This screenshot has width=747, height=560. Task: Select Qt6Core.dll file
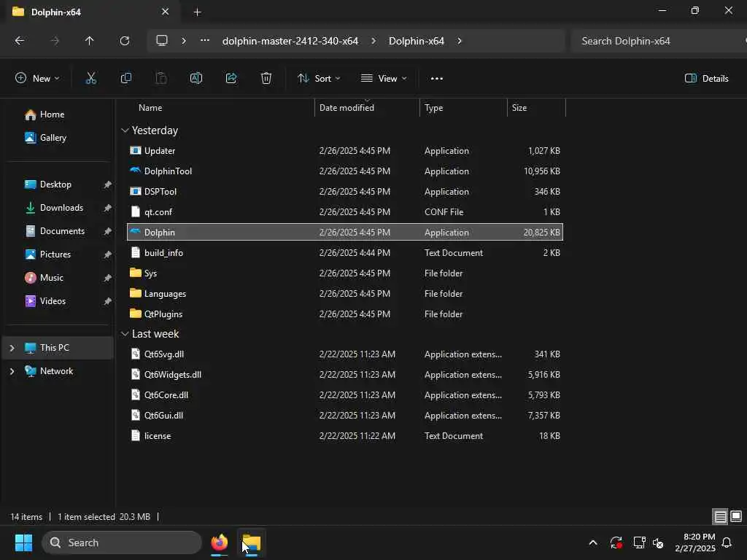[344, 395]
